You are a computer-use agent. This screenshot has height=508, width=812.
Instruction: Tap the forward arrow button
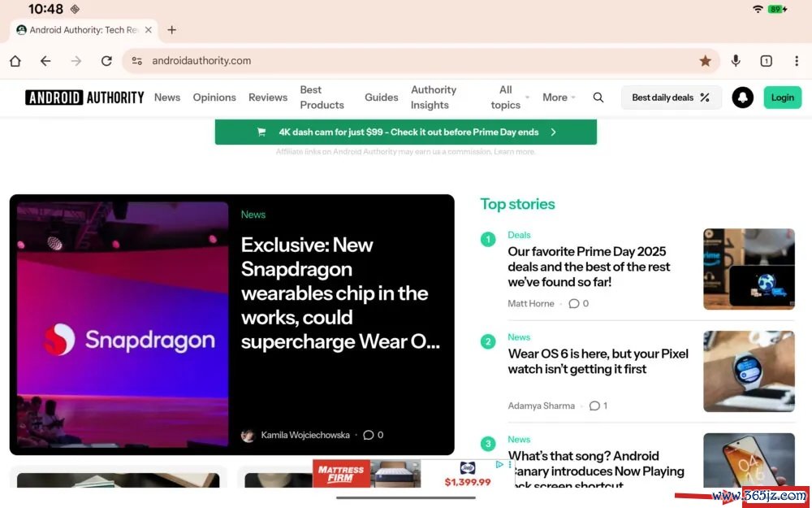click(x=76, y=61)
